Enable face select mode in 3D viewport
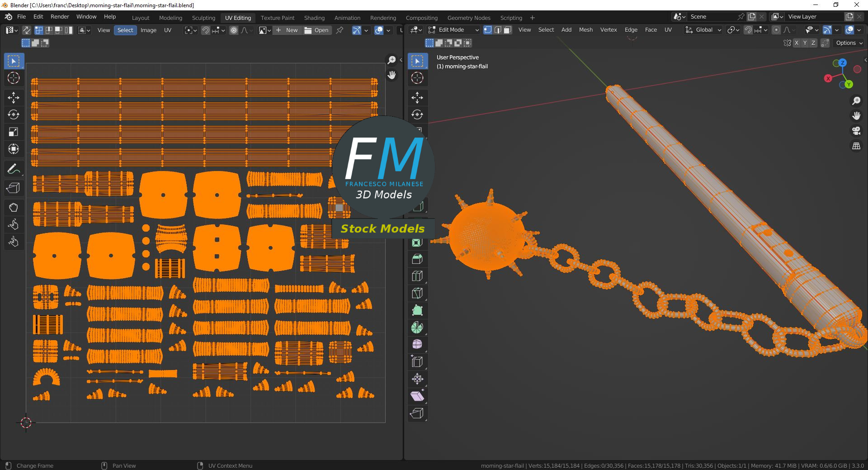868x470 pixels. click(507, 30)
